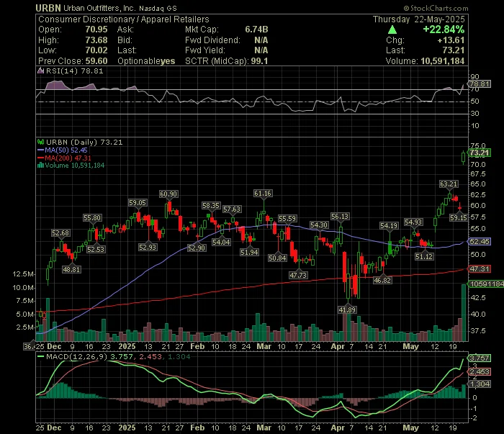Click the 50.84 price label
The height and width of the screenshot is (434, 504).
coord(277,258)
